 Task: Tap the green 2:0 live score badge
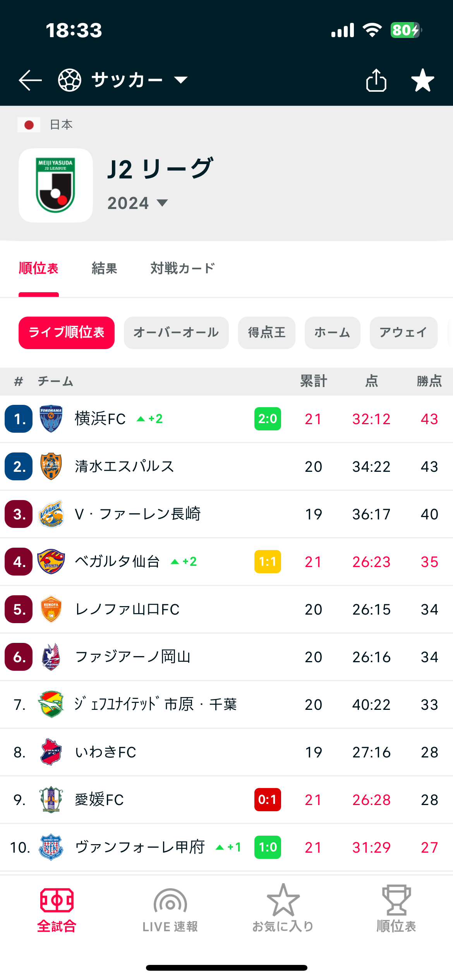coord(268,419)
